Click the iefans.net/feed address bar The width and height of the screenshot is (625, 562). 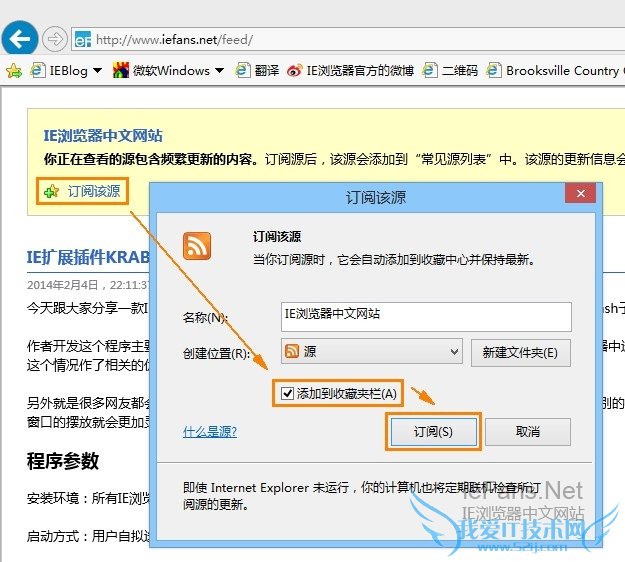pos(348,39)
